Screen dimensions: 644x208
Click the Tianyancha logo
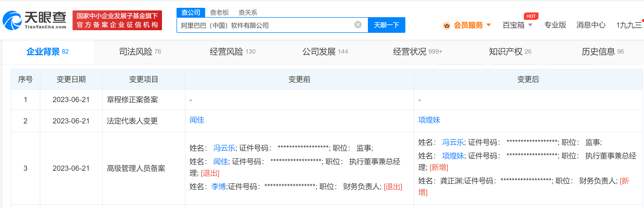pos(34,20)
